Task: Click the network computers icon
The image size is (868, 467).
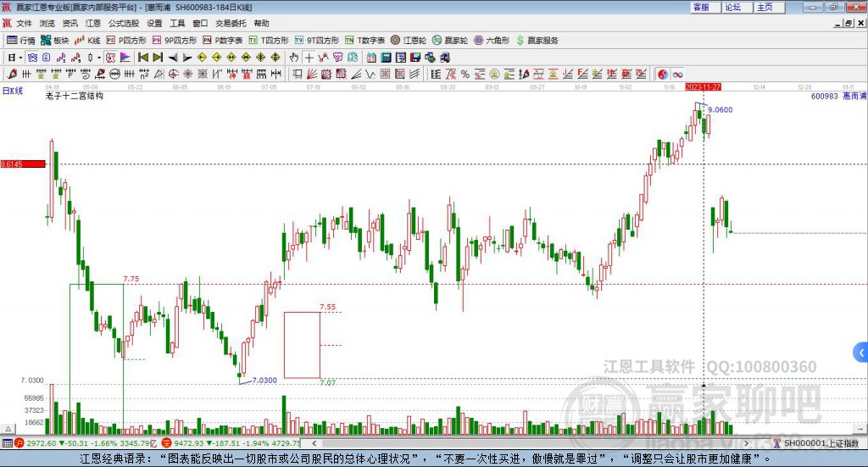Action: pyautogui.click(x=430, y=58)
